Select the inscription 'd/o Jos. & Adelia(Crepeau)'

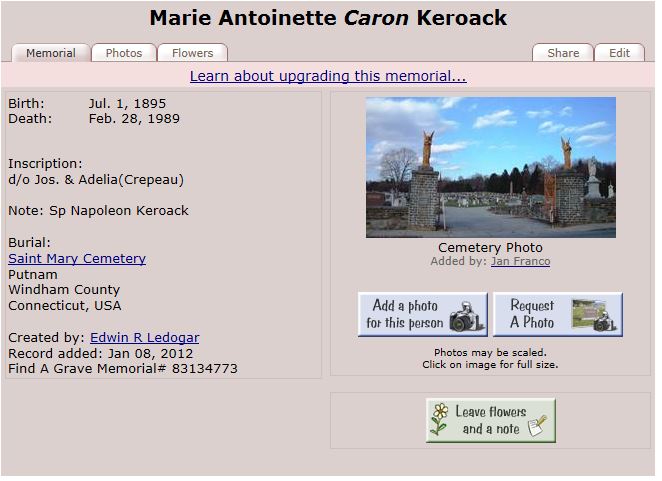[x=96, y=180]
